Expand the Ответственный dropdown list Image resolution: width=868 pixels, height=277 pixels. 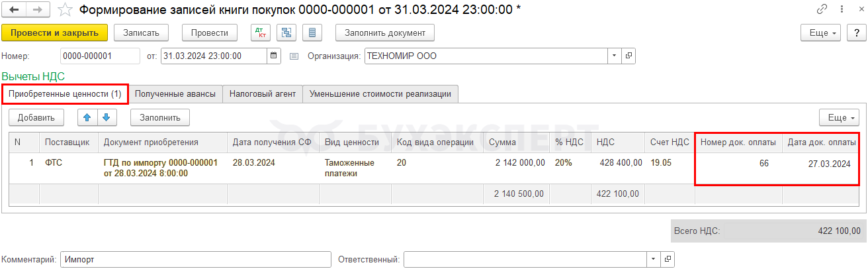[654, 260]
